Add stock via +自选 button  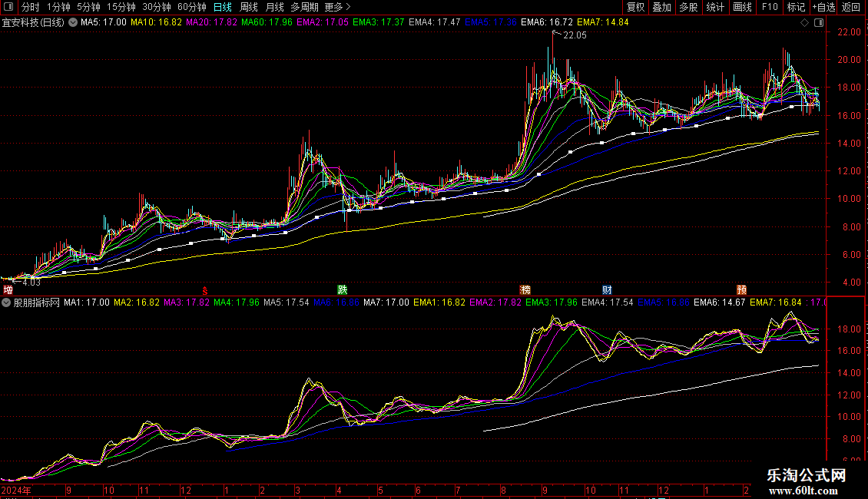(823, 7)
